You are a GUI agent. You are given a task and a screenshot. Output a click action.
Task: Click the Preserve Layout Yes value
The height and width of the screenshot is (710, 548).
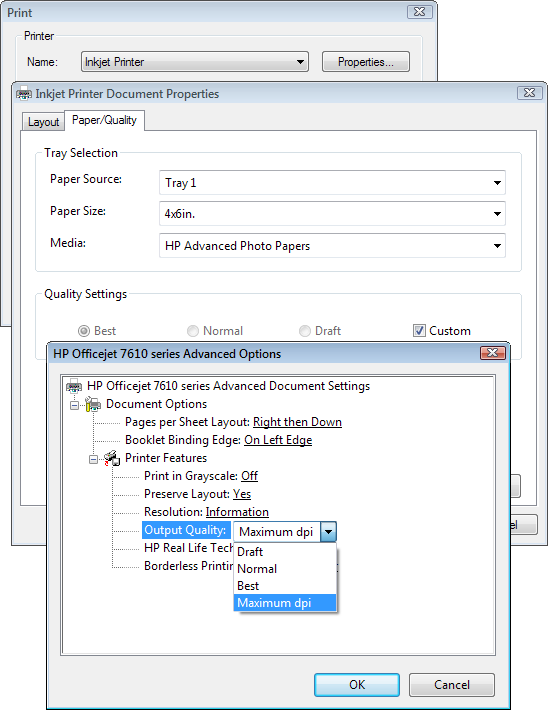[242, 494]
